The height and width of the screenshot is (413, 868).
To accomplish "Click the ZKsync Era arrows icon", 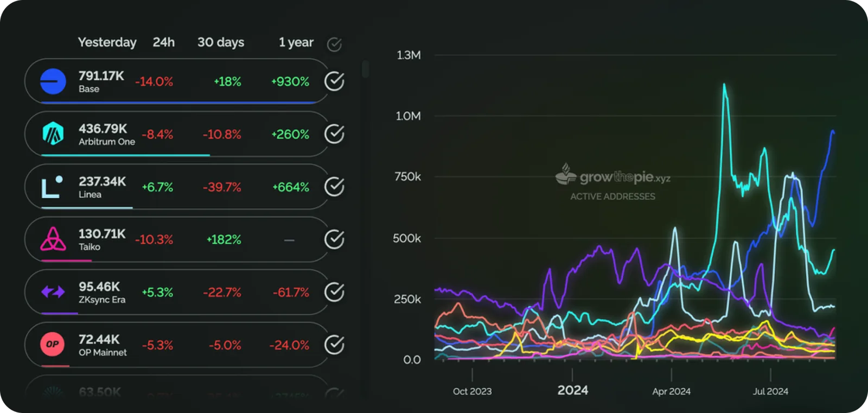I will 53,292.
